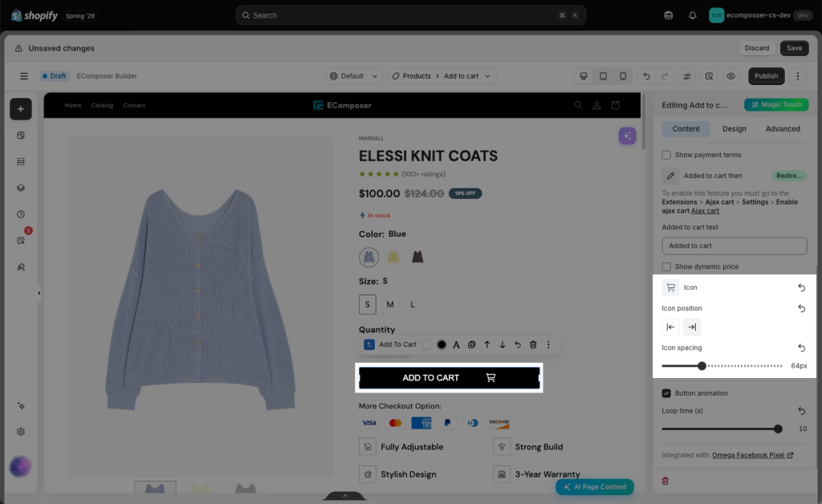Move Add To Cart element down
The image size is (822, 504).
click(x=503, y=344)
